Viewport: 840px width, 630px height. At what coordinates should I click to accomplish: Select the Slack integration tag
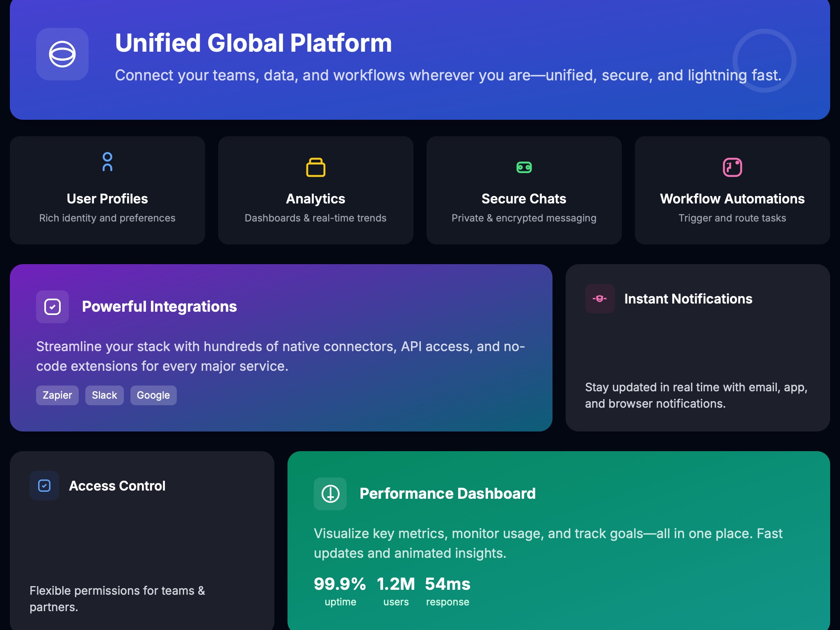click(104, 395)
